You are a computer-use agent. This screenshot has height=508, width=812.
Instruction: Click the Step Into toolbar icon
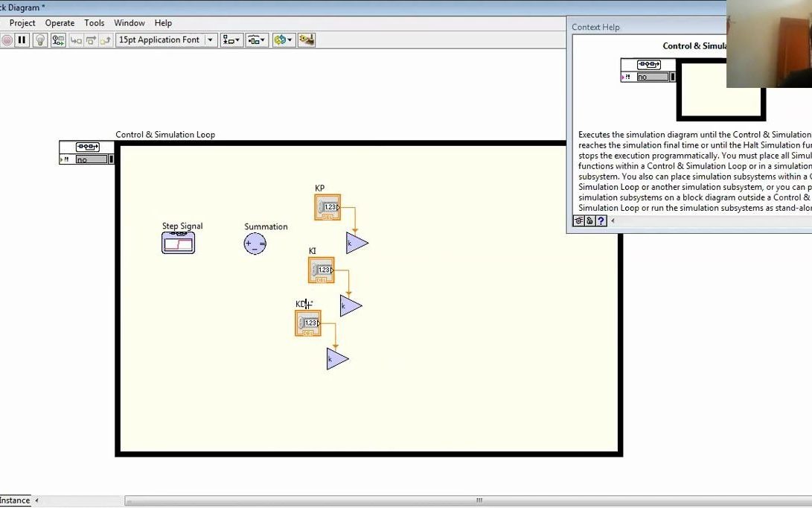[x=74, y=39]
